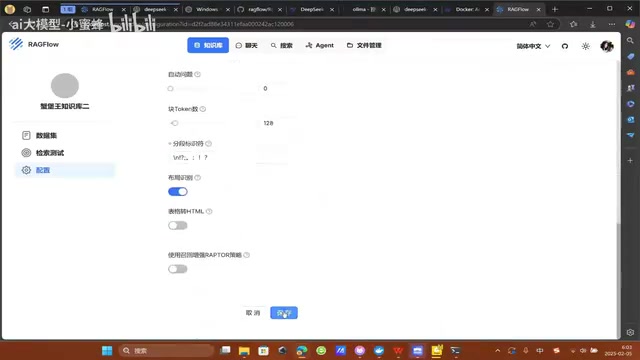Switch to the ollama browser tab
Viewport: 640px width, 360px height.
tap(363, 9)
